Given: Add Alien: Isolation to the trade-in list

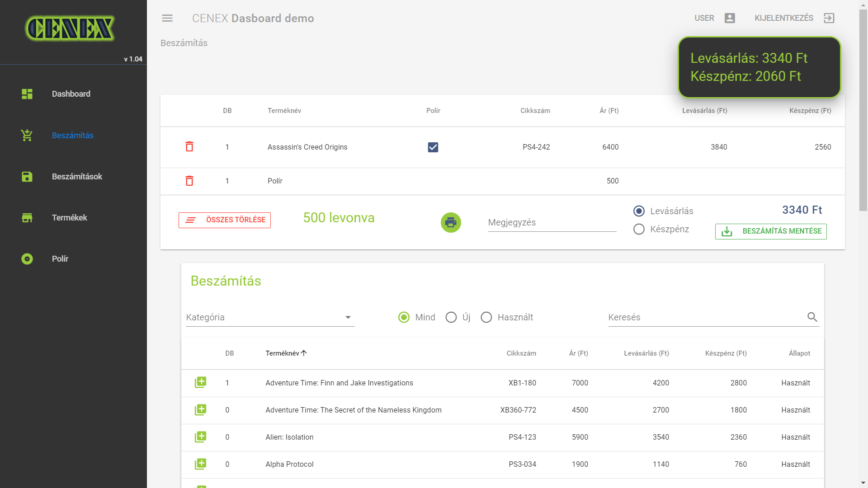Looking at the screenshot, I should point(200,436).
